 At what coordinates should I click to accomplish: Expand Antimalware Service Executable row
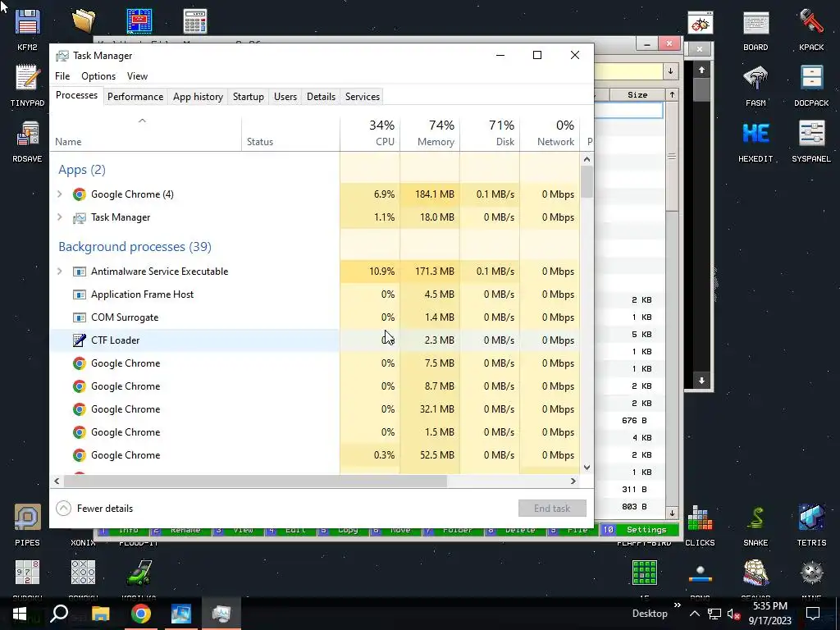click(60, 271)
